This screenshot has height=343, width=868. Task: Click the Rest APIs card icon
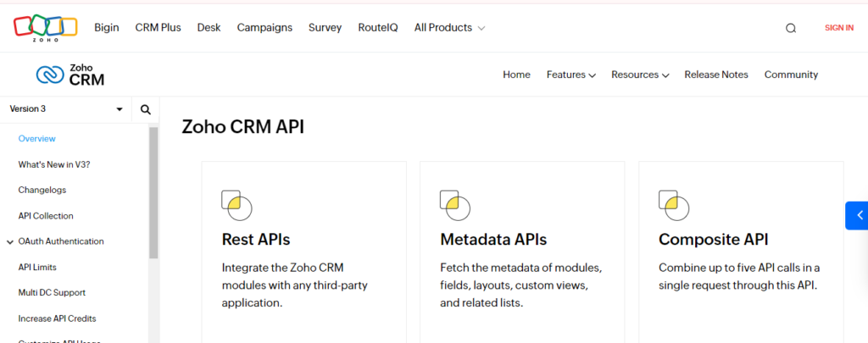(x=237, y=205)
